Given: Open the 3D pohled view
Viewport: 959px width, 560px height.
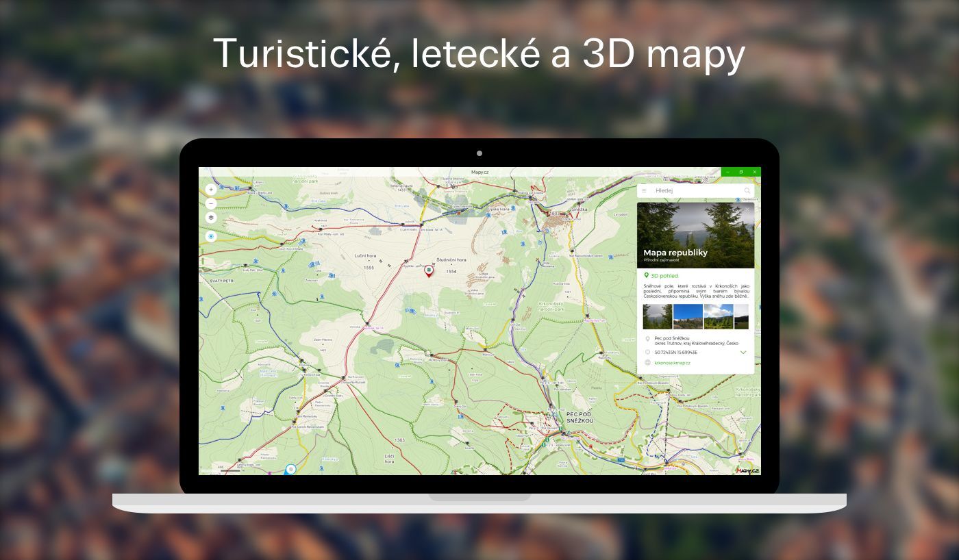Looking at the screenshot, I should [664, 276].
